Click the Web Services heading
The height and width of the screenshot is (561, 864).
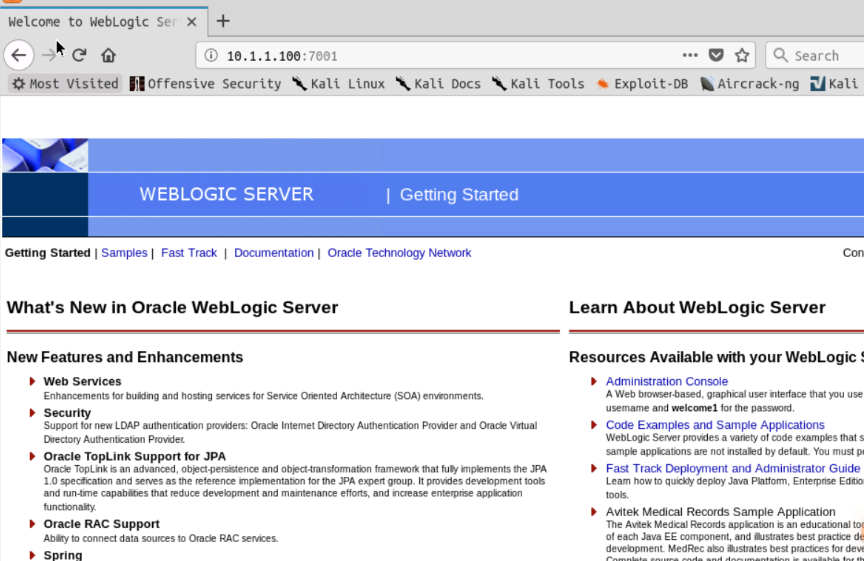click(x=83, y=381)
